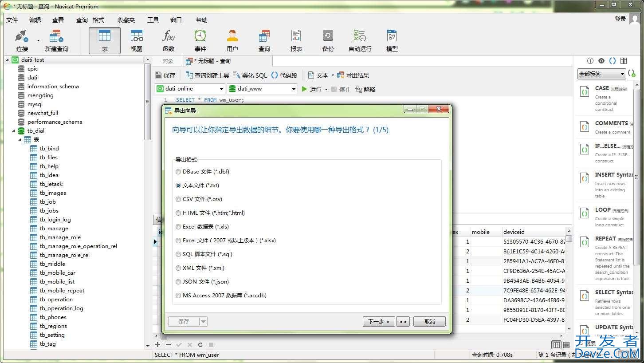
Task: Click the delete record minus icon
Action: [x=168, y=345]
